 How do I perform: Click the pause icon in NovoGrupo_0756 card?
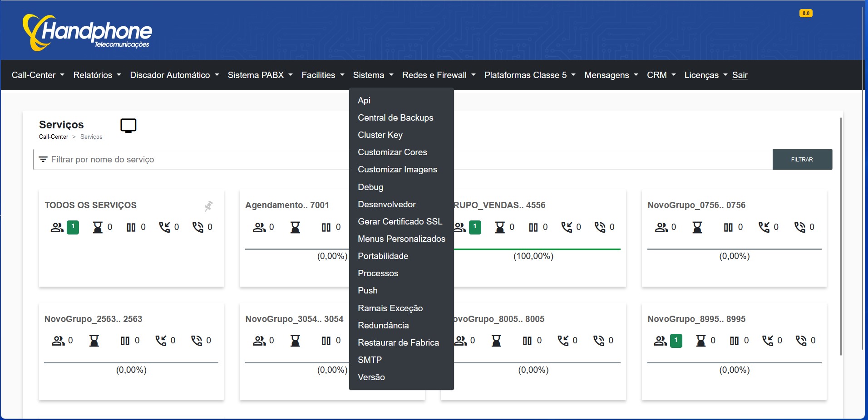[728, 227]
